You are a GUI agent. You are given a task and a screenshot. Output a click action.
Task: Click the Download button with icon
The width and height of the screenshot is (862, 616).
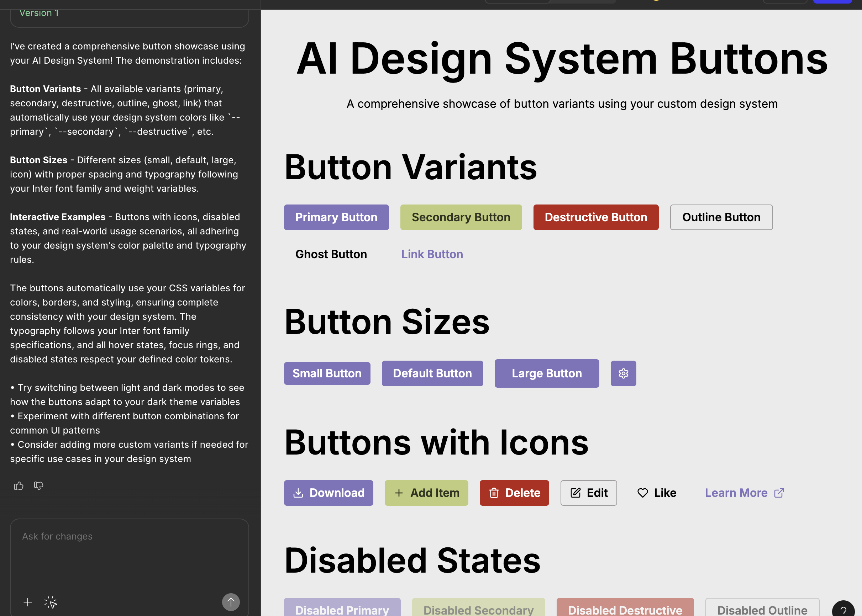pyautogui.click(x=328, y=493)
